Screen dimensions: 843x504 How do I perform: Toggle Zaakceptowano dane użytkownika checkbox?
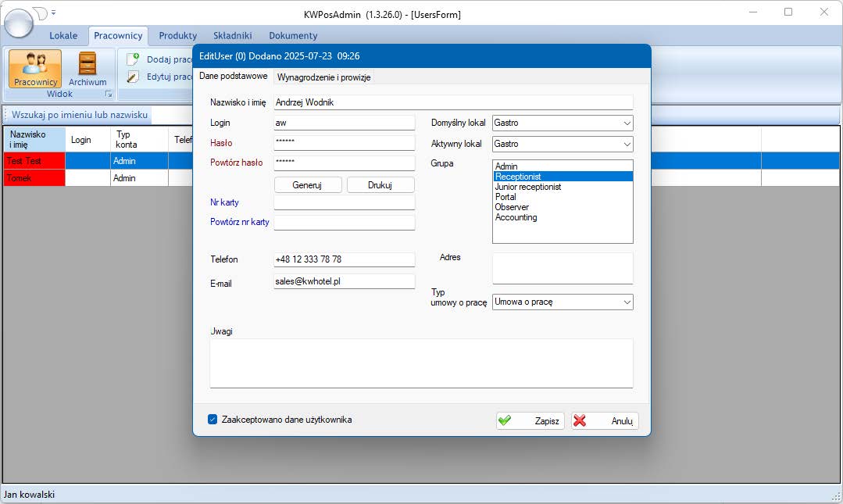[213, 420]
